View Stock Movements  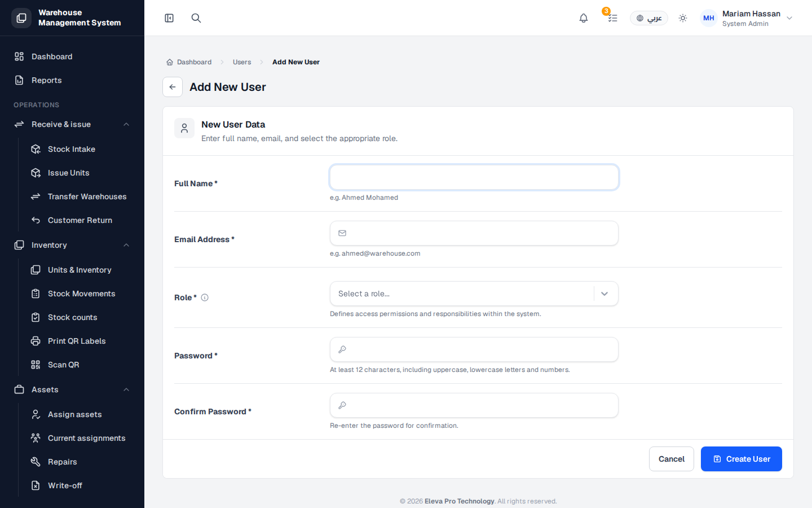pyautogui.click(x=81, y=294)
